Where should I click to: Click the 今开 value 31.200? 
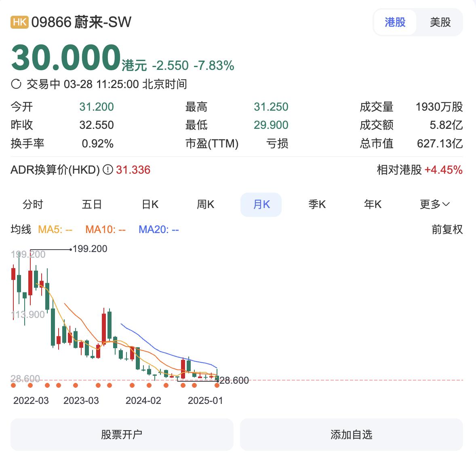click(97, 107)
